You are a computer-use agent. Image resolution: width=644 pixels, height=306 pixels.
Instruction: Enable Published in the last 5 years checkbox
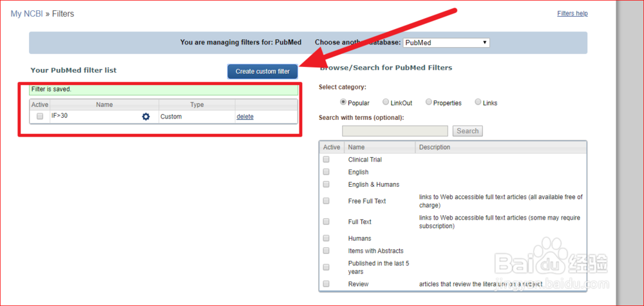point(326,267)
